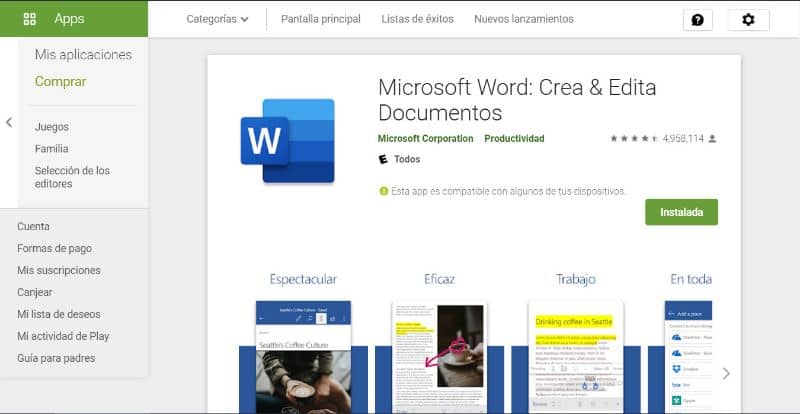This screenshot has width=800, height=414.
Task: Open Cuenta link
Action: pos(33,226)
